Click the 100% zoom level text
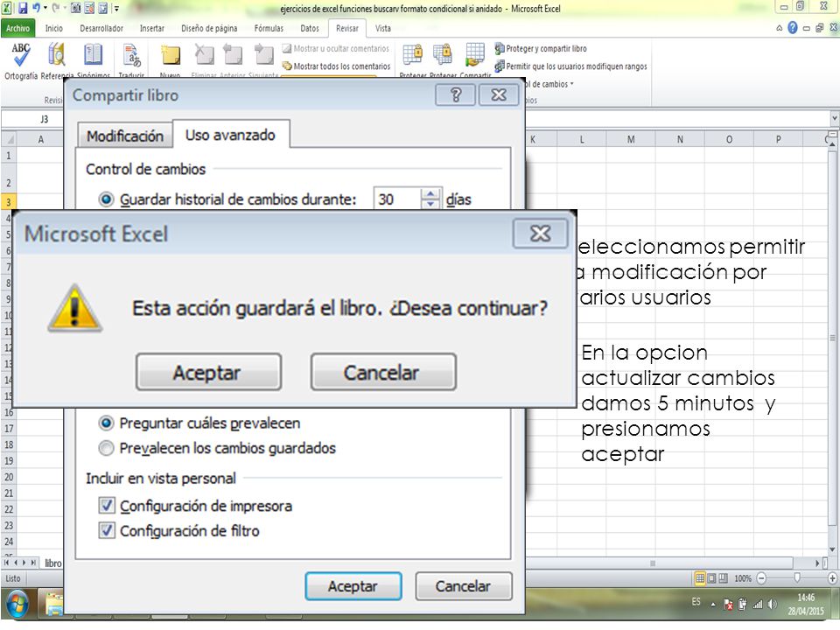The image size is (840, 630). point(743,578)
